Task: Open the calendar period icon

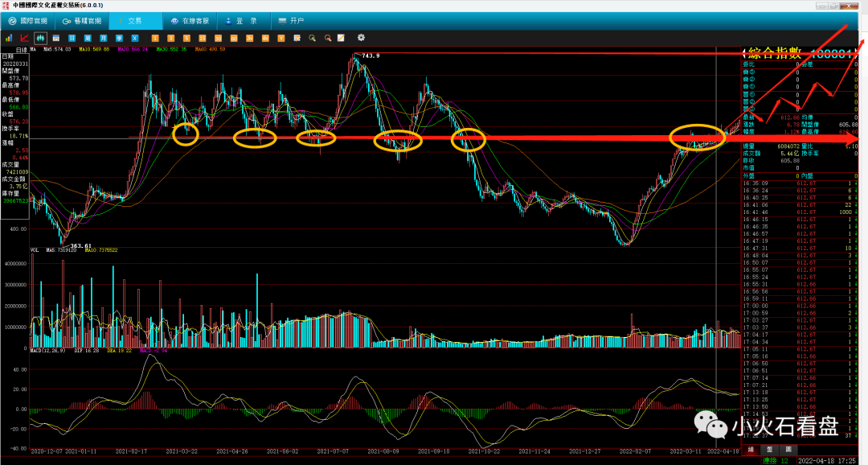Action: [56, 39]
